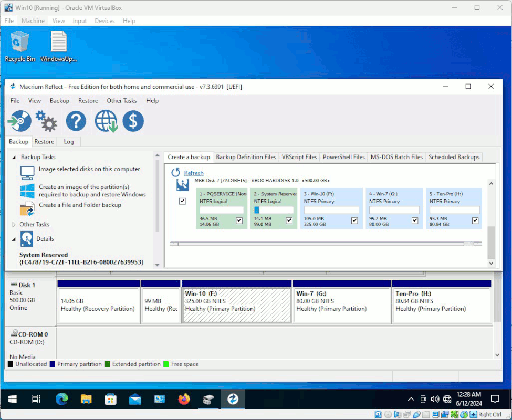Collapse the Details section arrow
The width and height of the screenshot is (512, 420).
14,239
